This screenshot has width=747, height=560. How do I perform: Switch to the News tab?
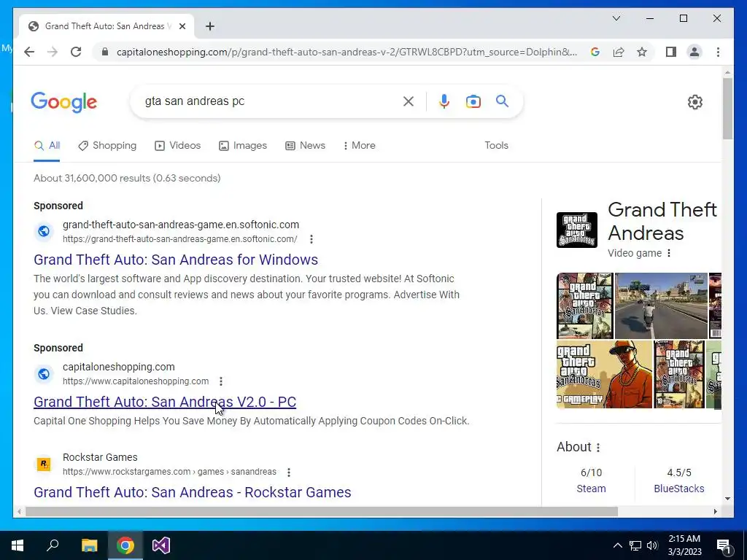pos(305,145)
